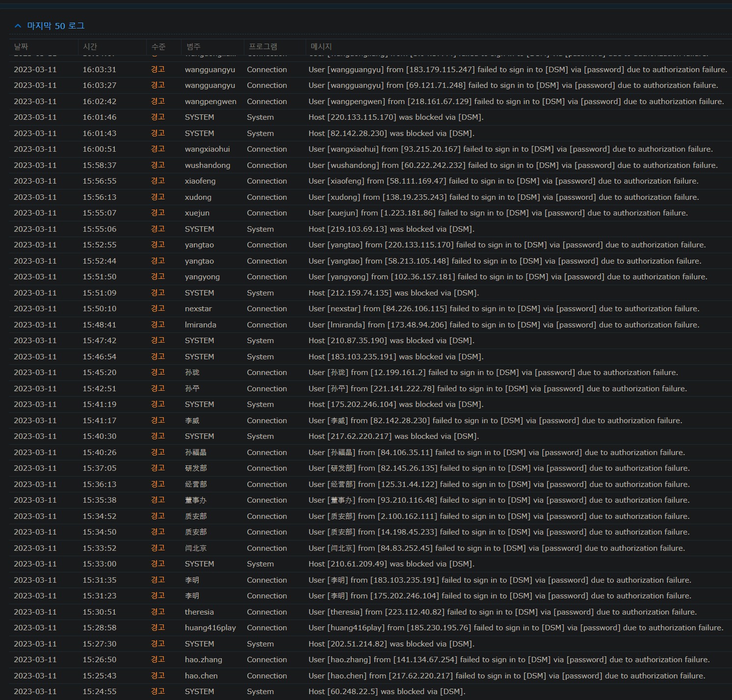Select the wangpengwen user cell
Screen dimensions: 732x700
point(210,102)
